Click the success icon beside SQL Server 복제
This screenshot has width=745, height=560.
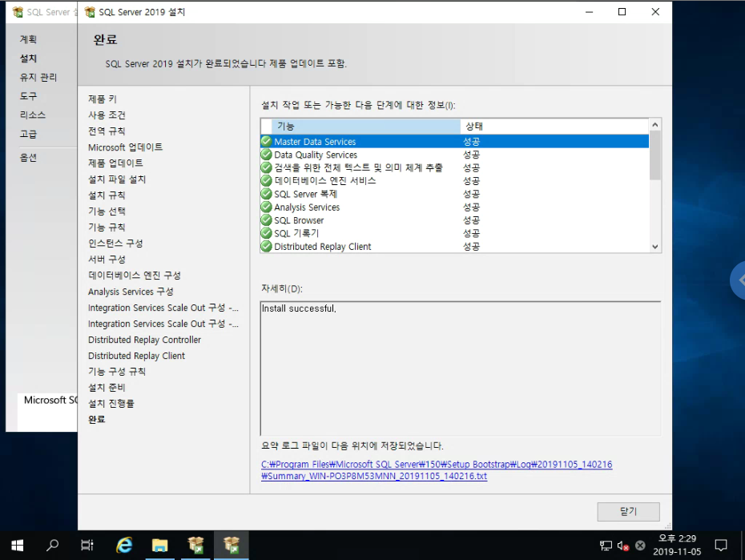coord(267,194)
